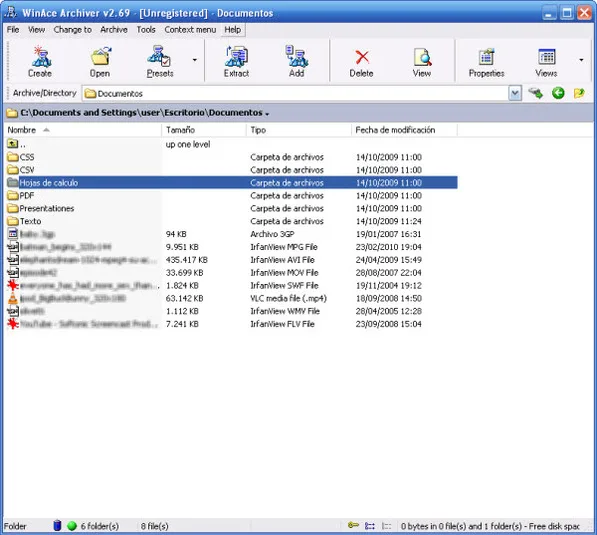Expand the Views dropdown arrow

(581, 60)
